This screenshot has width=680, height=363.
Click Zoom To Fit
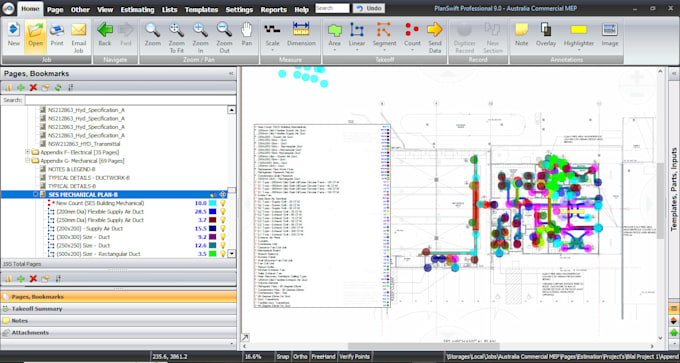coord(177,36)
